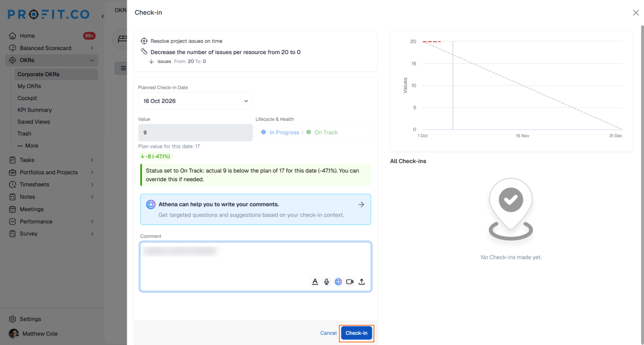Viewport: 644px width, 345px height.
Task: Select Corporate OKRs in sidebar
Action: tap(56, 74)
